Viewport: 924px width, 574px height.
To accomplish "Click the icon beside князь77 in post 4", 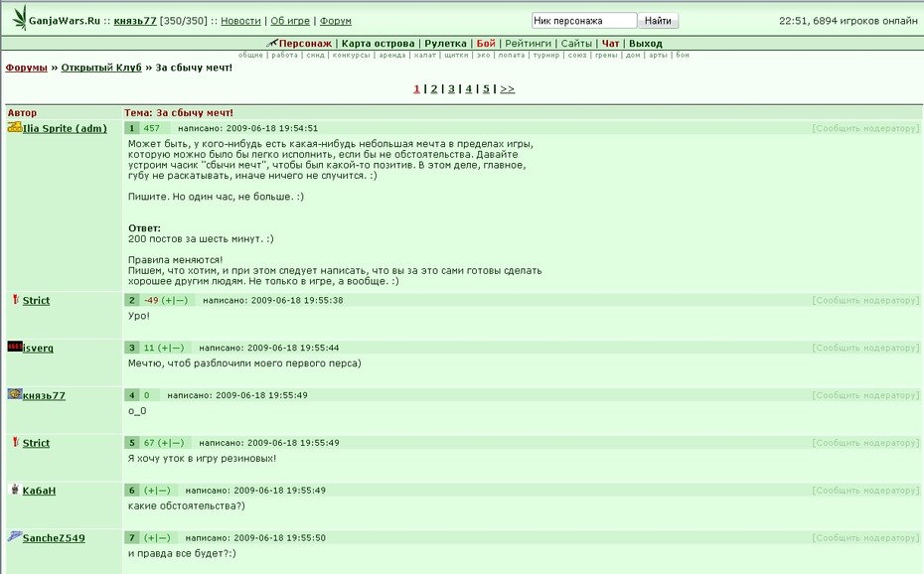I will [15, 394].
